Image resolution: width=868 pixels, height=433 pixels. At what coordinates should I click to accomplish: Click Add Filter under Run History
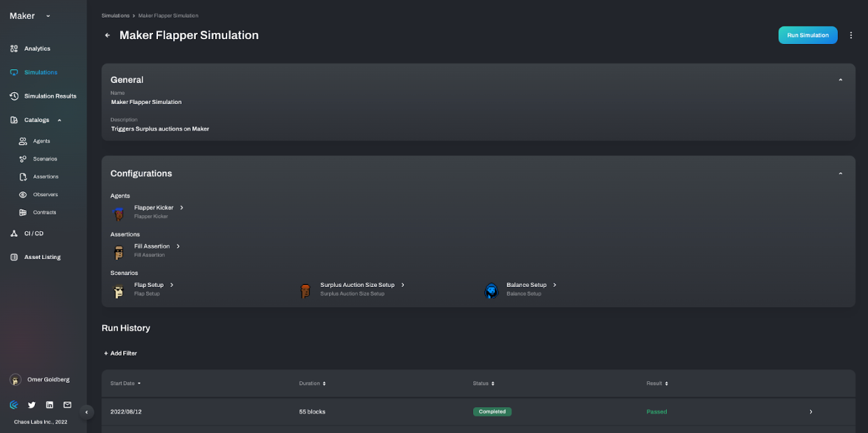click(120, 353)
